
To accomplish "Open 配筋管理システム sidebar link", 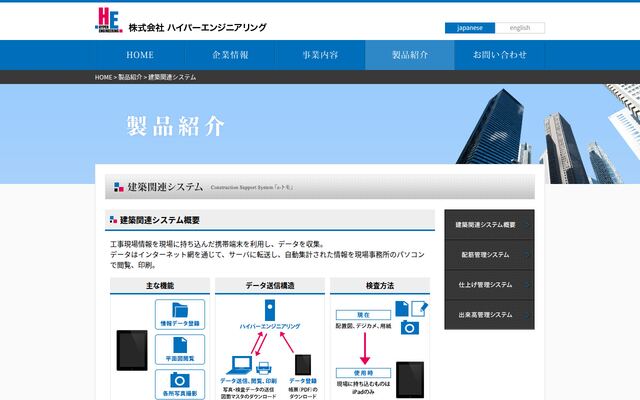I will pos(489,255).
